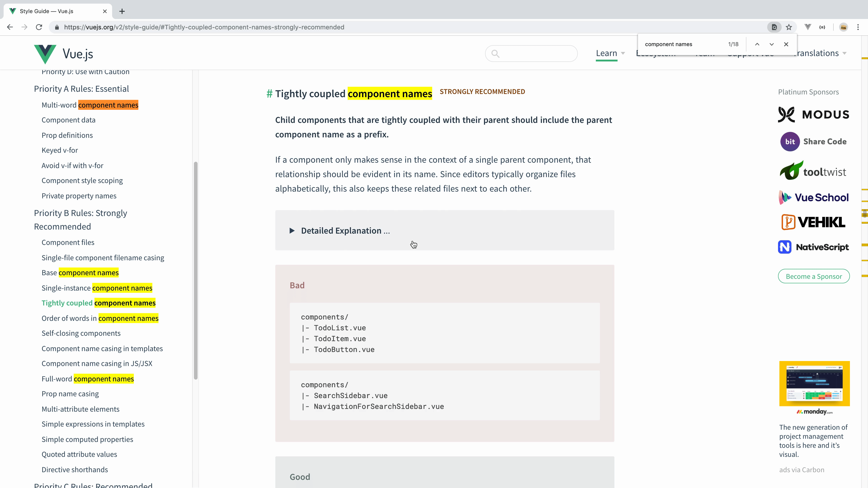Click the search magnifier icon
This screenshot has width=868, height=488.
(x=495, y=54)
